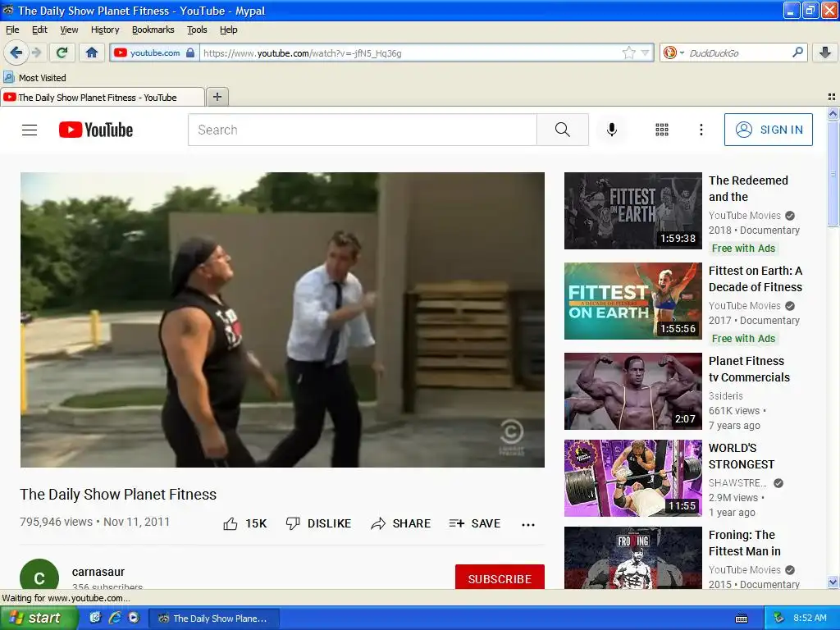840x630 pixels.
Task: Select The Daily Show Planet Fitness tab
Action: 102,97
